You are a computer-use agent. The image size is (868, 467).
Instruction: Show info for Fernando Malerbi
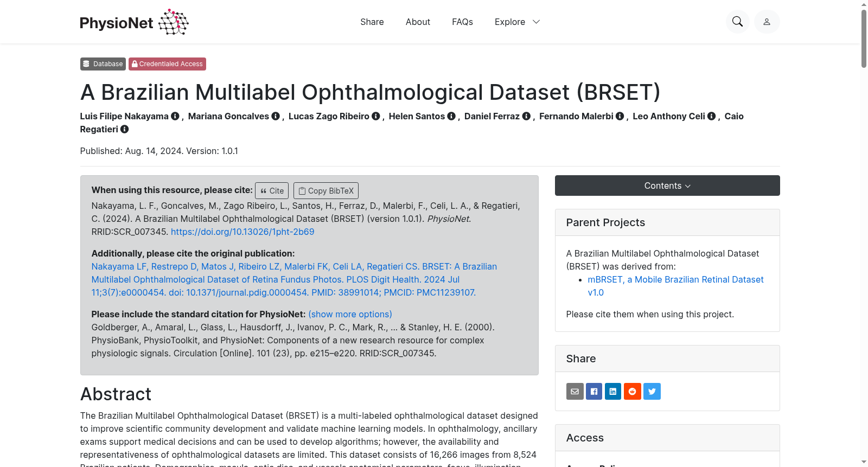pos(620,116)
